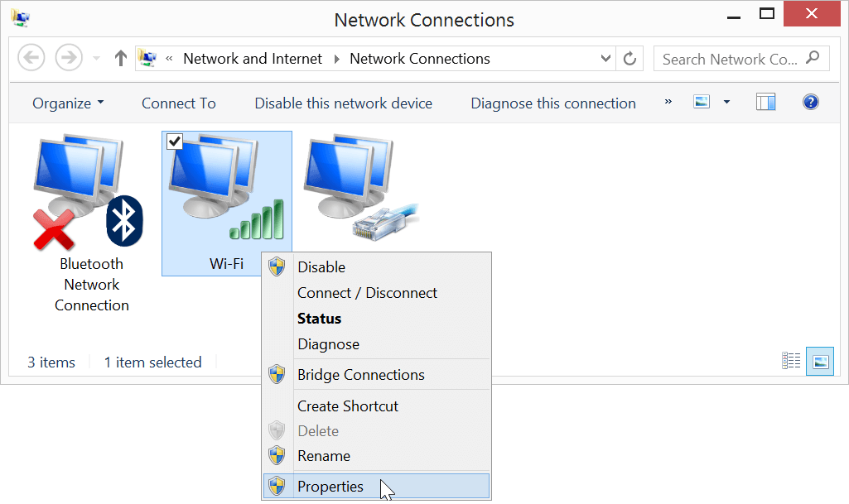
Task: Select Properties from the context menu
Action: click(x=330, y=486)
